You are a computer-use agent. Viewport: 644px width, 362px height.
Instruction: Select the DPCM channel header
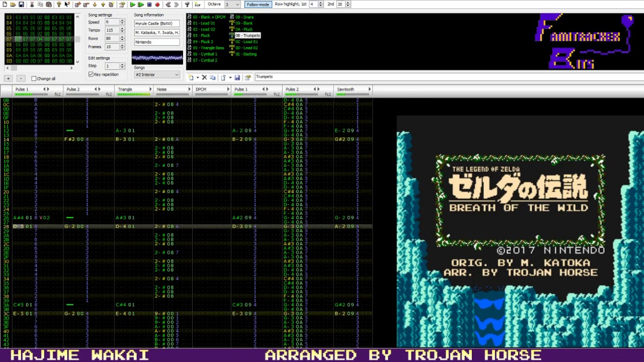click(212, 91)
